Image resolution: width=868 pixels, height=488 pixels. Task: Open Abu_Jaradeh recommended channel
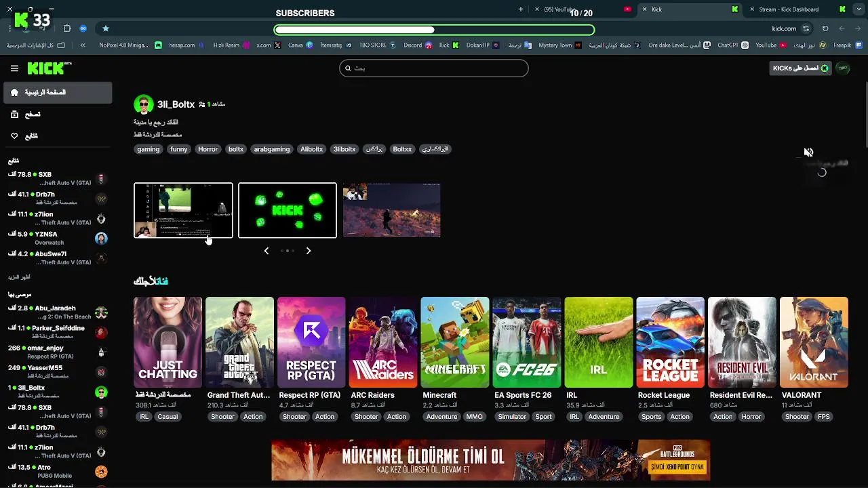click(x=58, y=312)
